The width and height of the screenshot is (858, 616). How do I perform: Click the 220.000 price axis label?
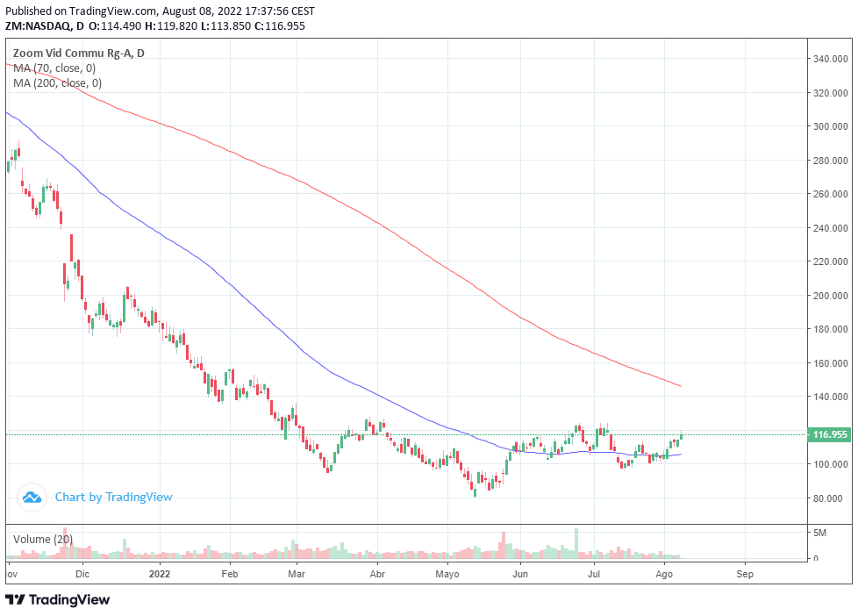830,261
